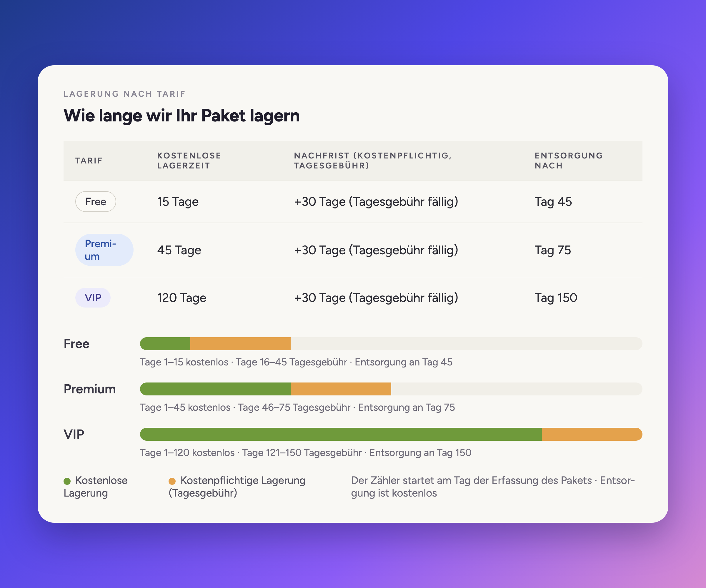Click the 'TARIF' column header
This screenshot has height=588, width=706.
point(89,161)
